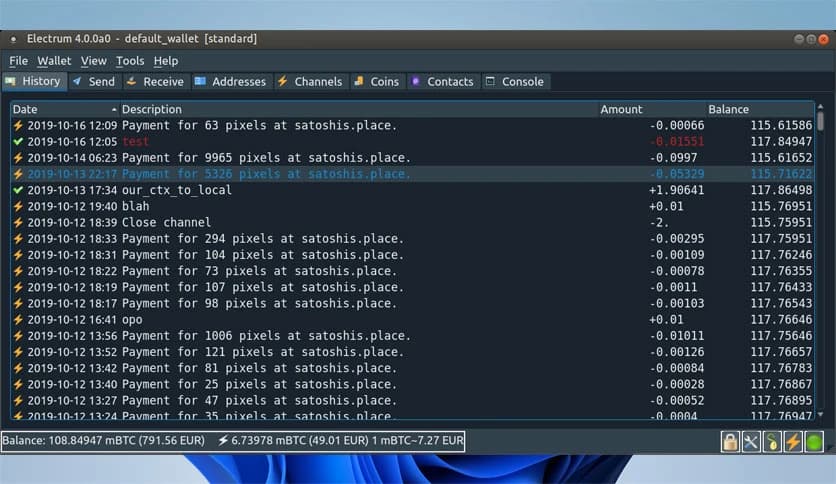
Task: Click lightning icon next to blah entry
Action: click(x=18, y=206)
